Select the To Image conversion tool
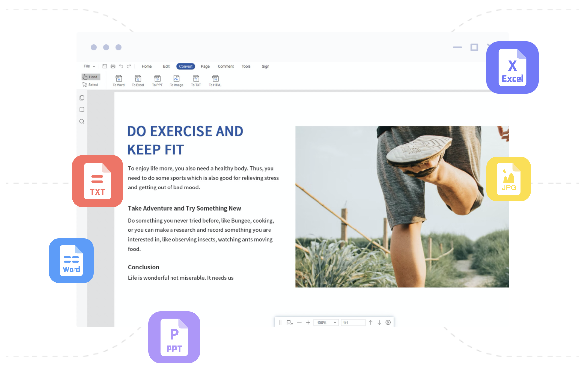This screenshot has height=373, width=588. tap(176, 81)
